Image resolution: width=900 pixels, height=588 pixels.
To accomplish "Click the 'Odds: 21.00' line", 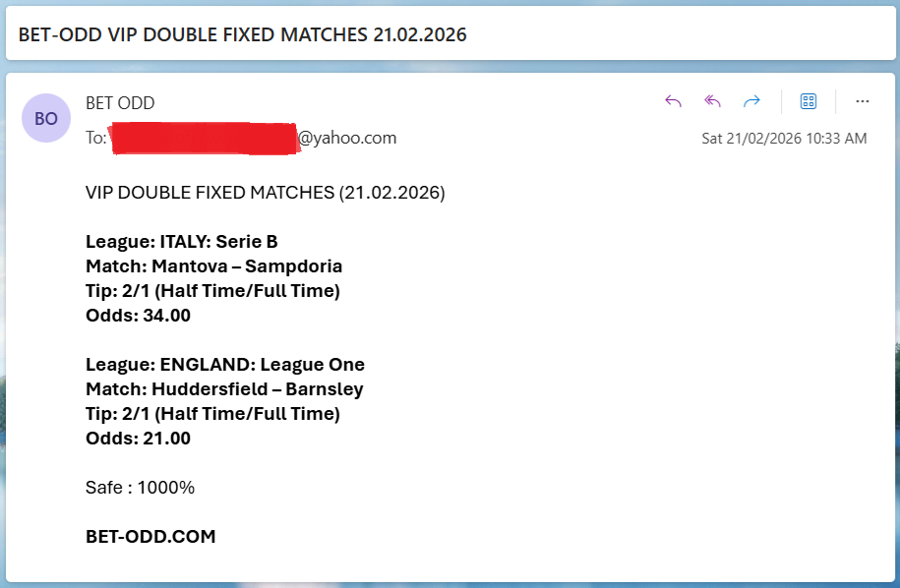I will point(139,439).
